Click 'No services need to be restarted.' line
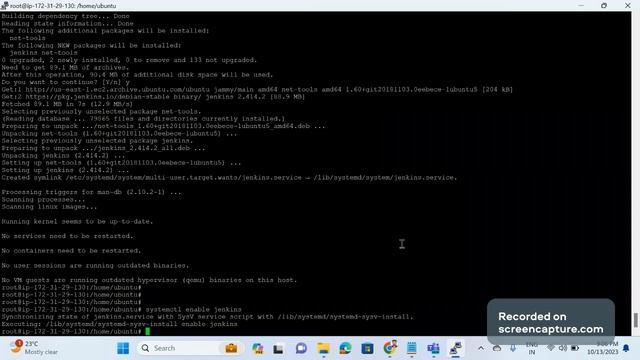This screenshot has height=360, width=640. point(67,236)
